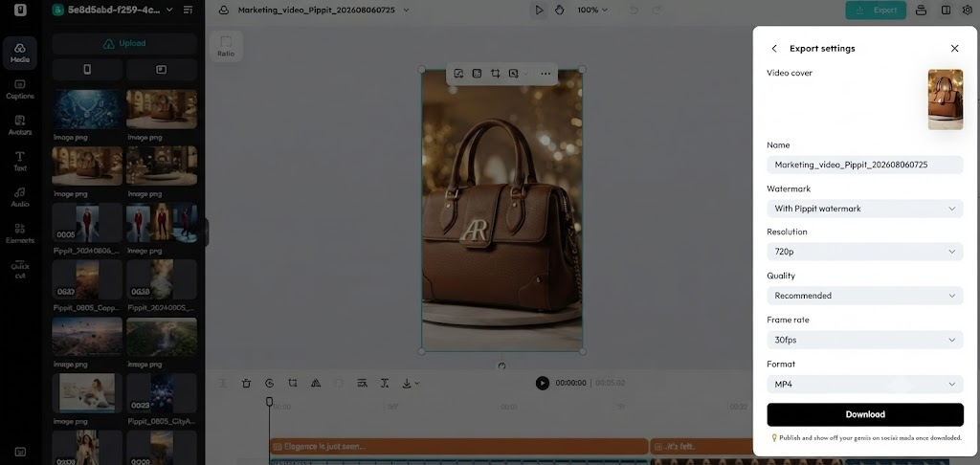The height and width of the screenshot is (465, 980).
Task: Expand the chevron next to timeline download icon
Action: click(417, 384)
